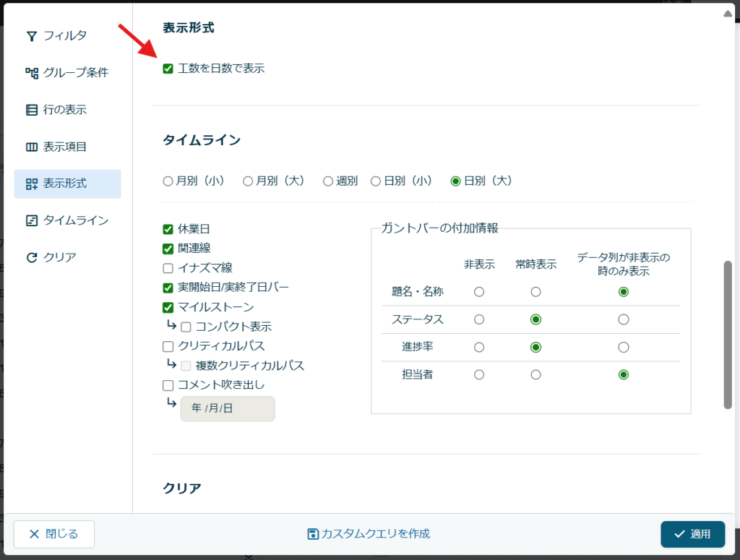This screenshot has height=560, width=740.
Task: Click the クリア refresh arrow icon
Action: 31,257
